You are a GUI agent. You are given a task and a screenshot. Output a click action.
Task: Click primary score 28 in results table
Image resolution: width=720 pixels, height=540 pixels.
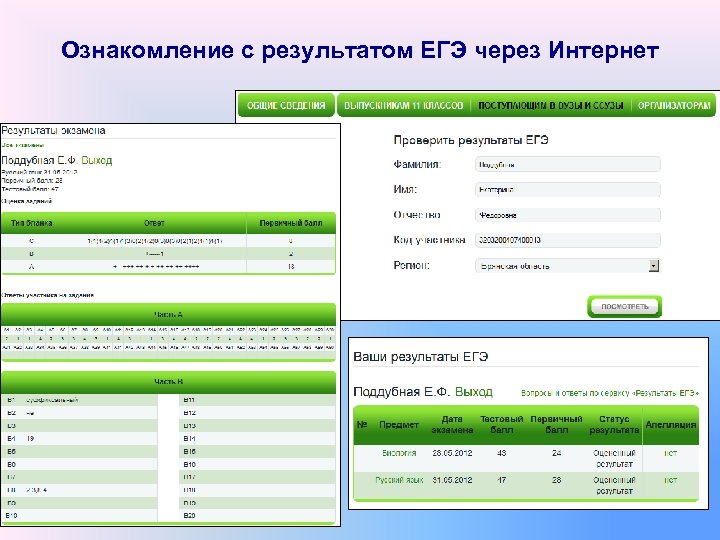557,480
